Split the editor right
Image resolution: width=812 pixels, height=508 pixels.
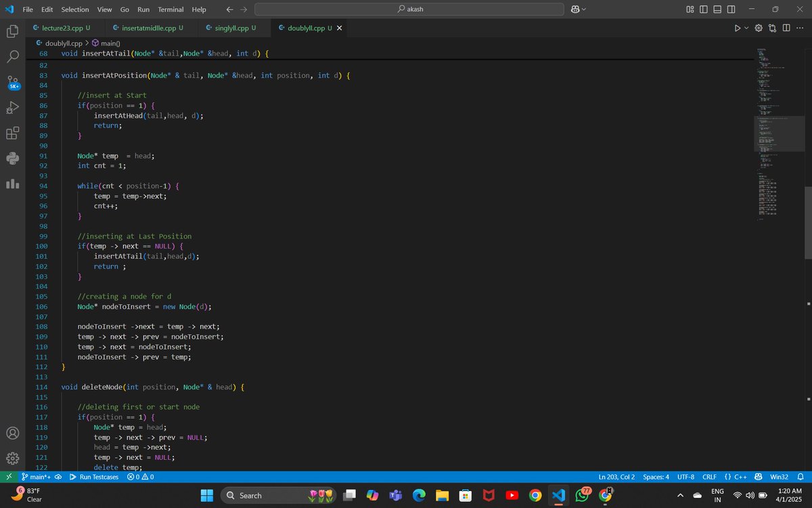click(786, 28)
